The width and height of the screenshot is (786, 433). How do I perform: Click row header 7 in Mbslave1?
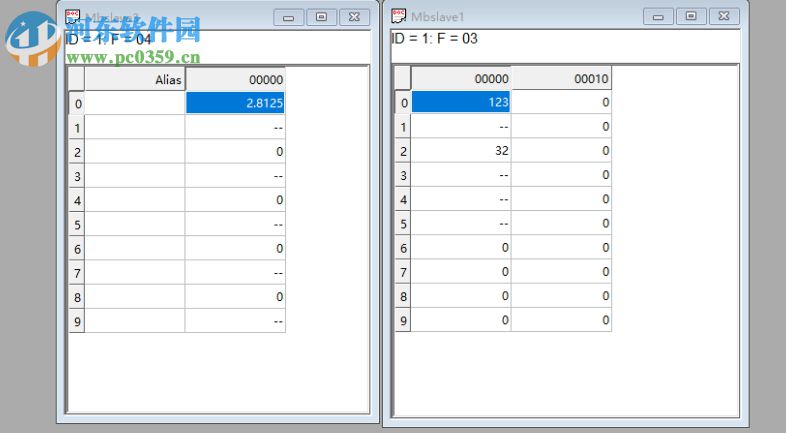tap(403, 272)
